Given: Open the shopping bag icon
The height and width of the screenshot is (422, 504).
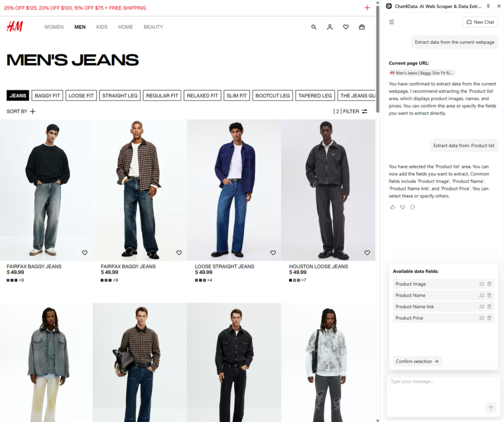Looking at the screenshot, I should pos(362,27).
